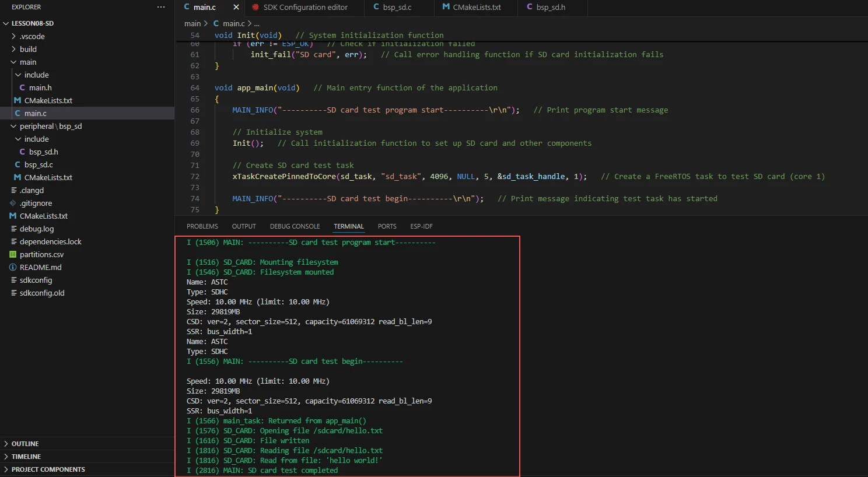Collapse the peripheral\bsp_sd folder
The height and width of the screenshot is (477, 868).
[x=13, y=126]
